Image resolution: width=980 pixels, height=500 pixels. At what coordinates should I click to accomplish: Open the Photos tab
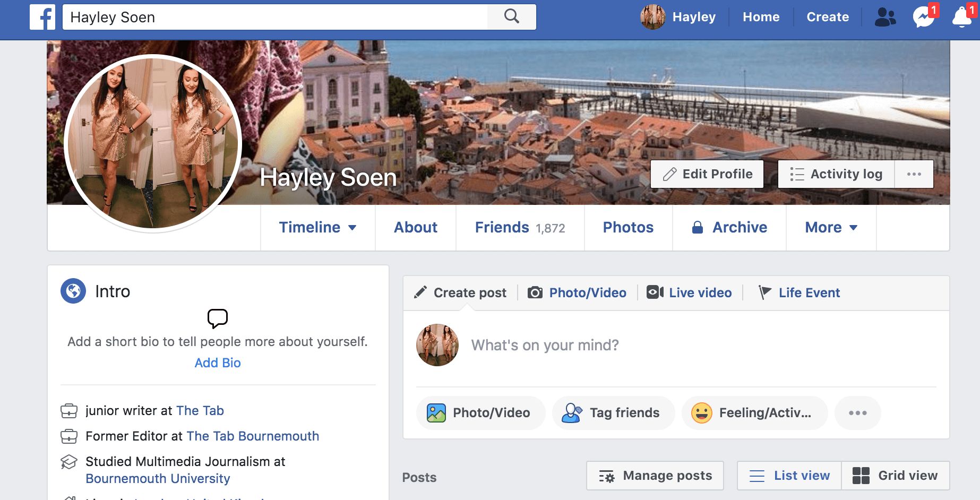629,227
